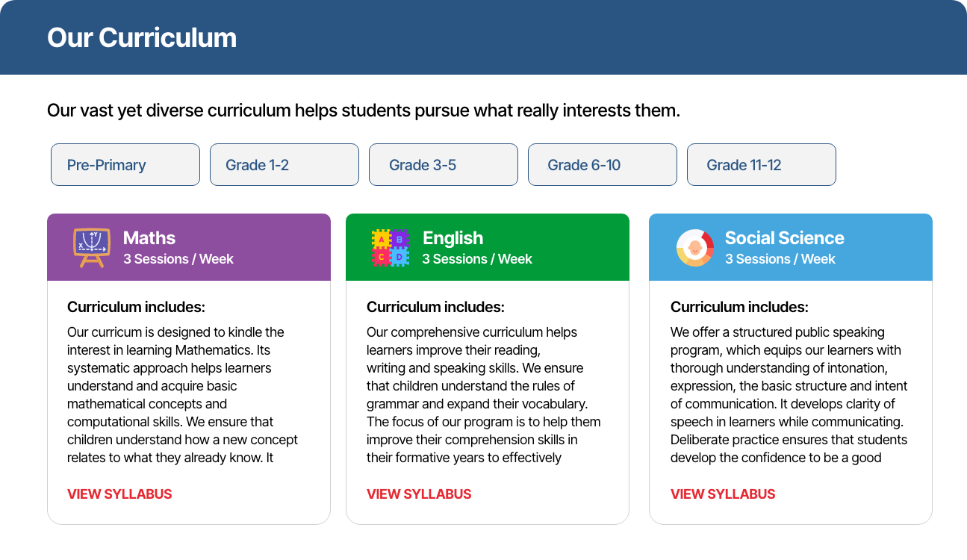Click the Our Curriculum page heading
The width and height of the screenshot is (967, 560).
[x=142, y=38]
